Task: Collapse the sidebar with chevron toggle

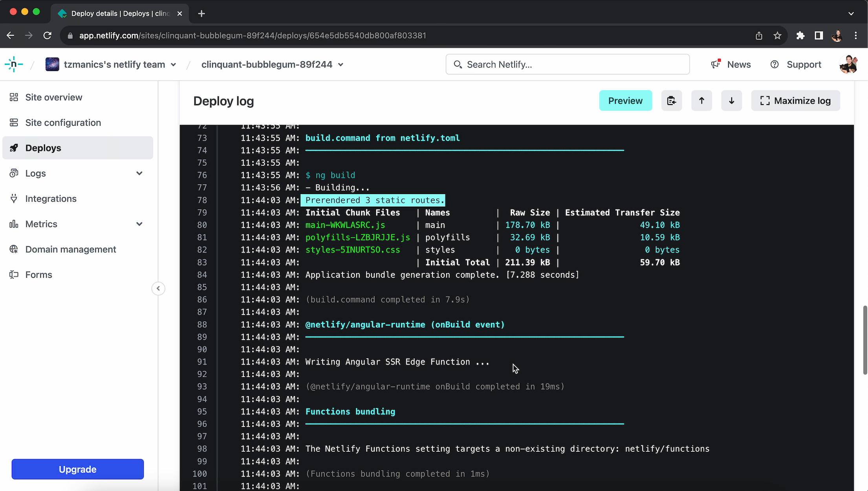Action: point(158,288)
